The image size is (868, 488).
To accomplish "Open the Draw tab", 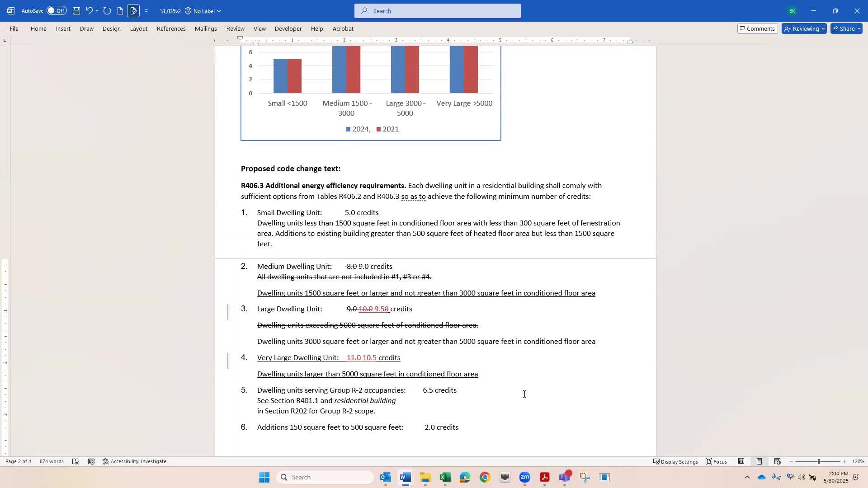I will (x=87, y=28).
